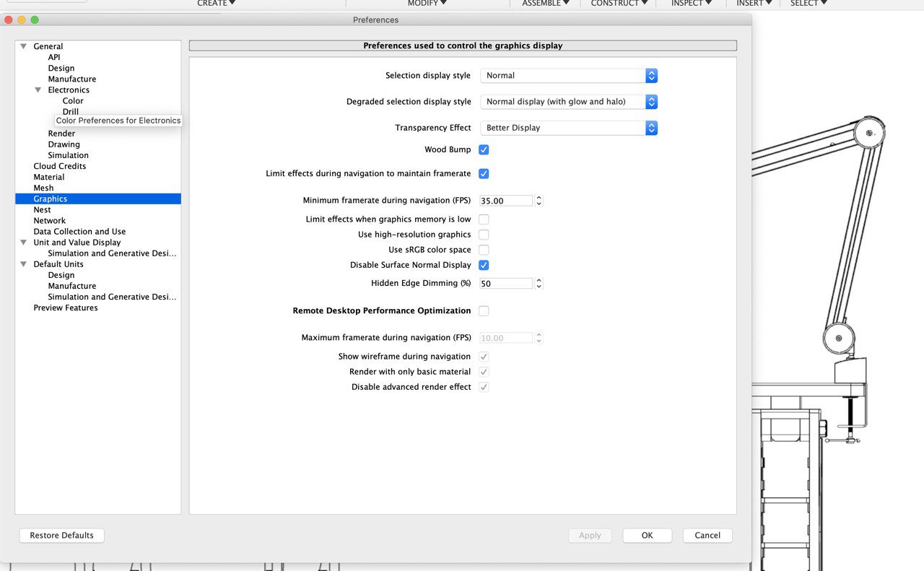Select Data Collection and Use item
This screenshot has width=924, height=571.
coord(79,232)
